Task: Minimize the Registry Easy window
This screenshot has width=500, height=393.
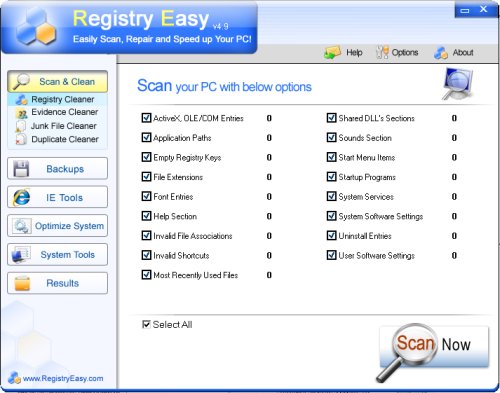Action: (x=465, y=11)
